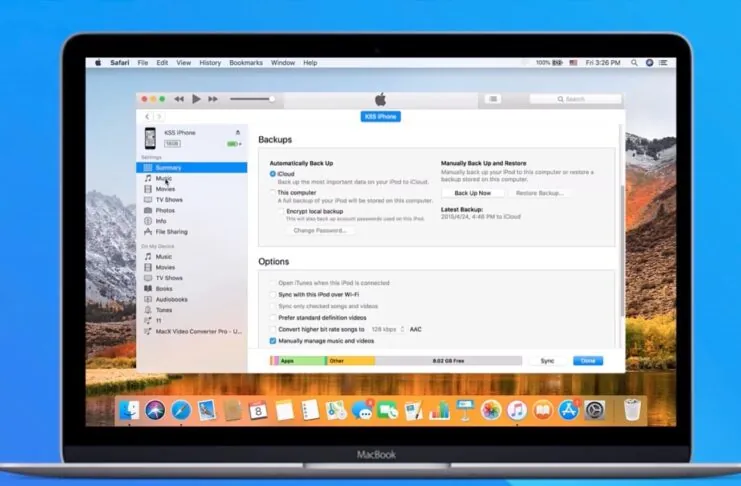Select This computer backup radio button
This screenshot has height=486, width=741.
pyautogui.click(x=273, y=192)
